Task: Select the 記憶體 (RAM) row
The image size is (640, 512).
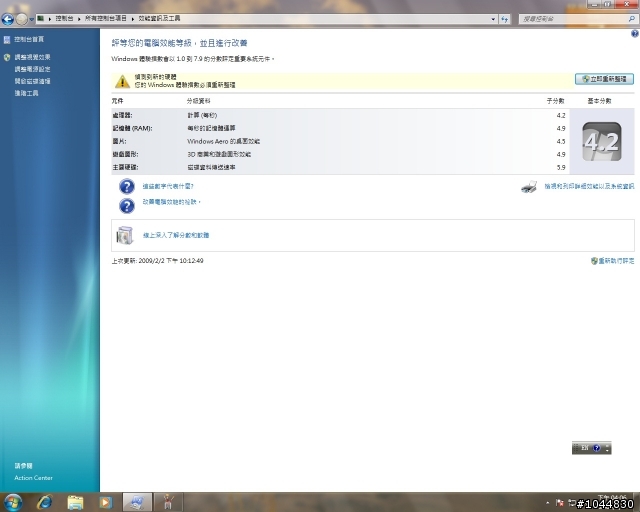Action: point(340,128)
